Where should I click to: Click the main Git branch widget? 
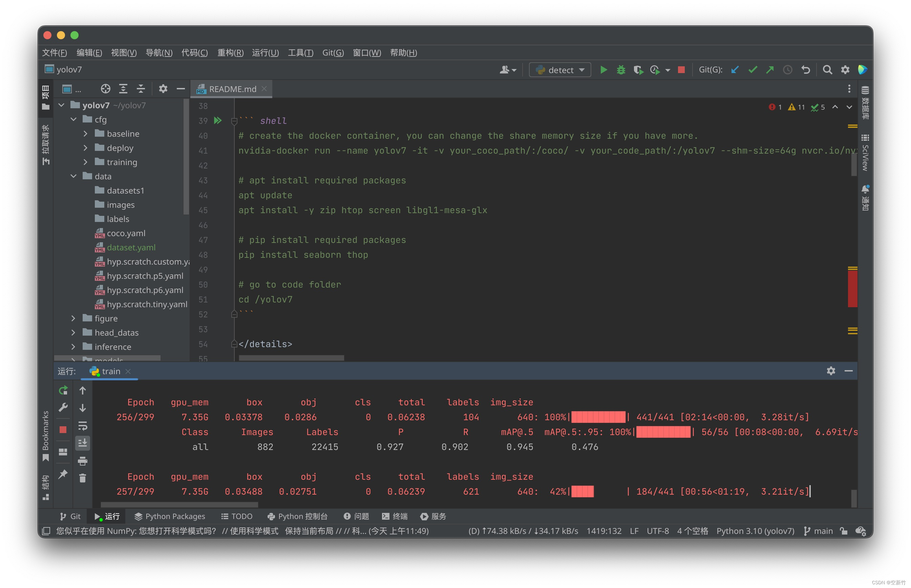(x=818, y=531)
